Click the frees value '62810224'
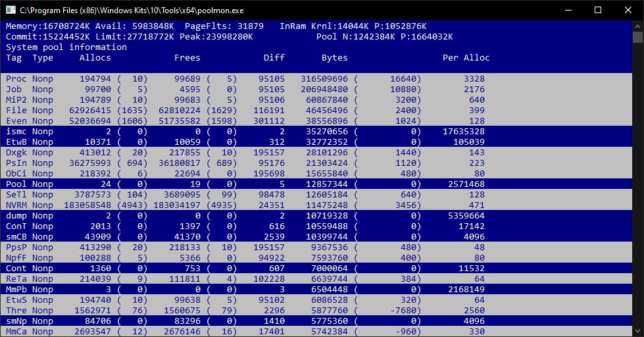This screenshot has height=337, width=644. point(180,110)
